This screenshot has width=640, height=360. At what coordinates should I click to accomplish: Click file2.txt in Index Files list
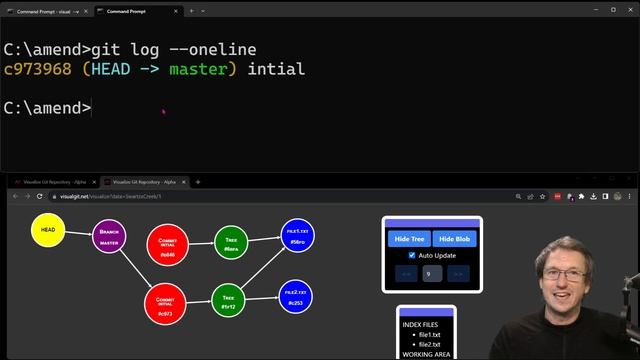429,344
